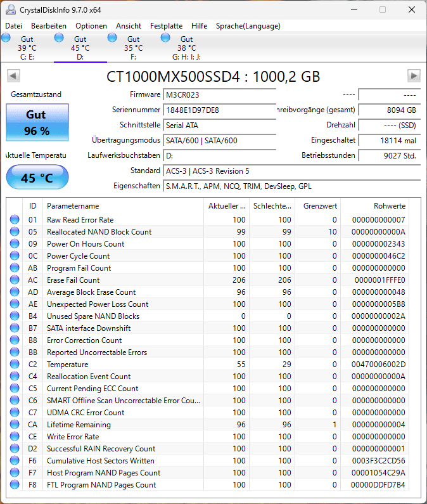Click raw value 0000001FFFE0 of Erase Fail Count
This screenshot has height=504, width=427.
point(379,280)
